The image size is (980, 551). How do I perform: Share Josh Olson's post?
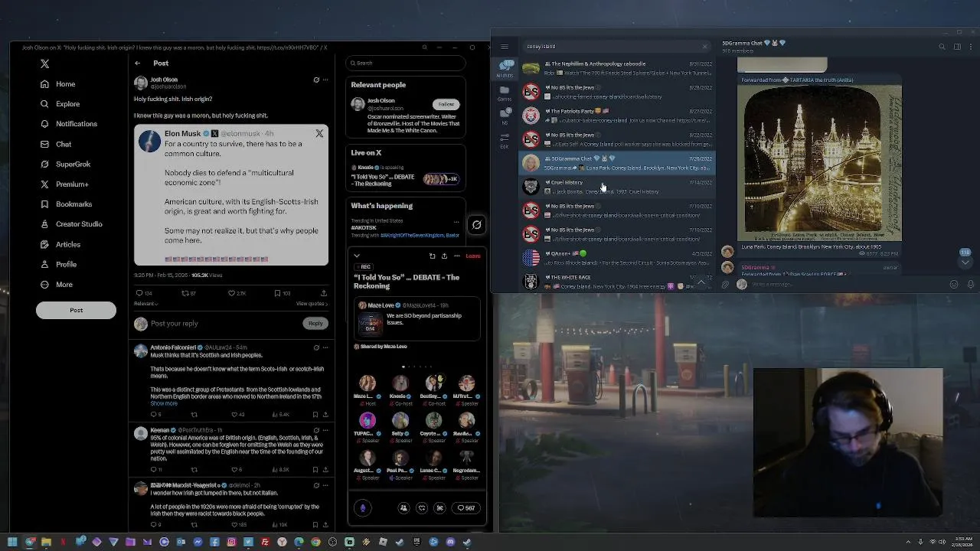pyautogui.click(x=324, y=293)
